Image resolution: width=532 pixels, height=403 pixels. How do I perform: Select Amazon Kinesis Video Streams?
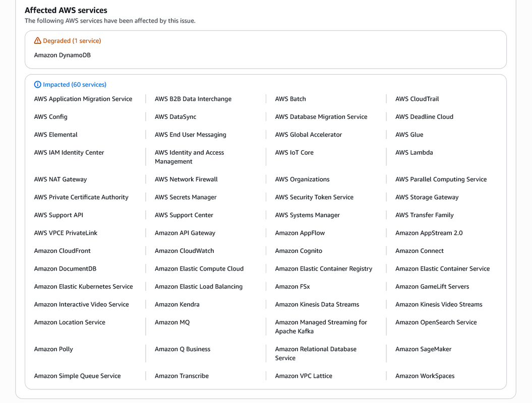pos(439,304)
